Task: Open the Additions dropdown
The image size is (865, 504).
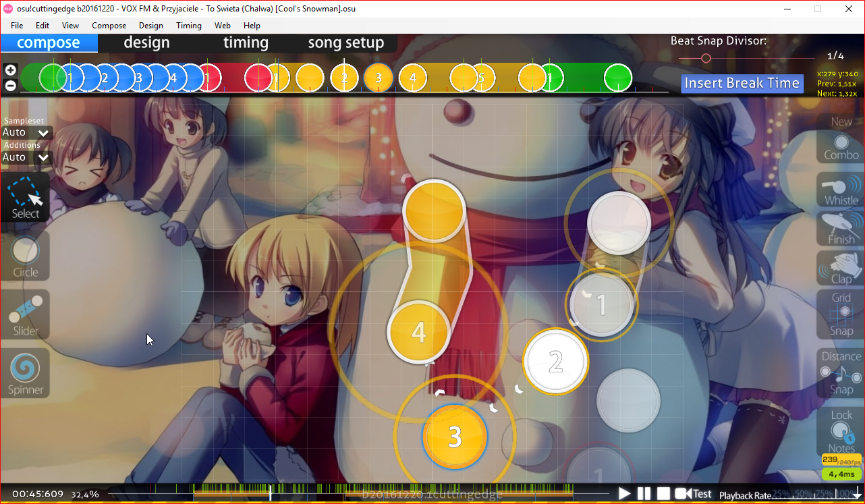Action: (x=26, y=157)
